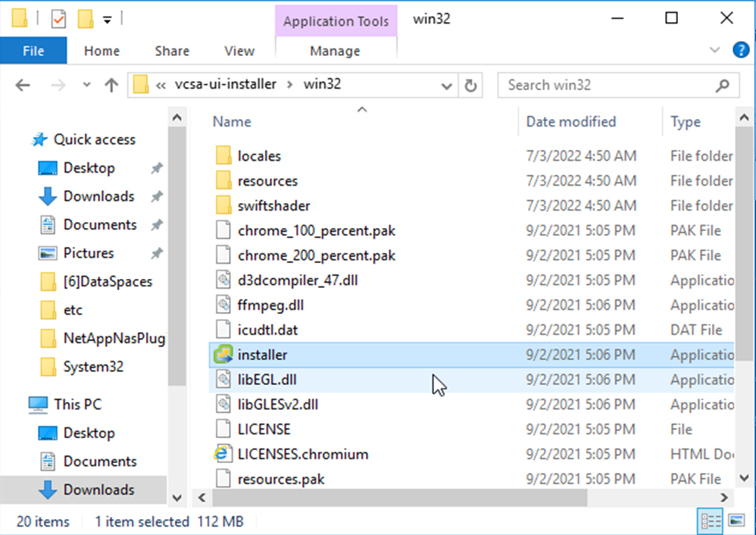Click the New folder icon in title bar
Screen dimensions: 756x535
pyautogui.click(x=86, y=19)
